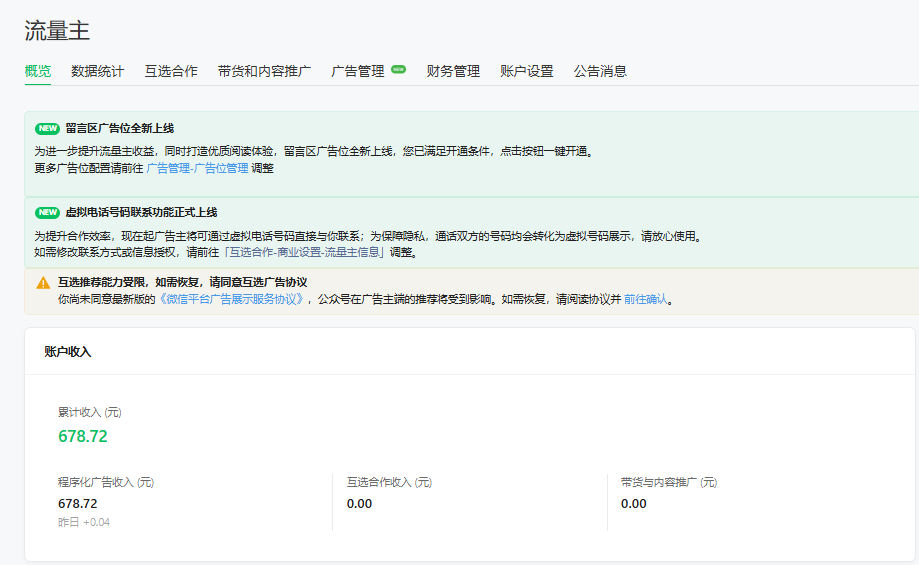
Task: Click the orange warning triangle icon
Action: (x=43, y=283)
